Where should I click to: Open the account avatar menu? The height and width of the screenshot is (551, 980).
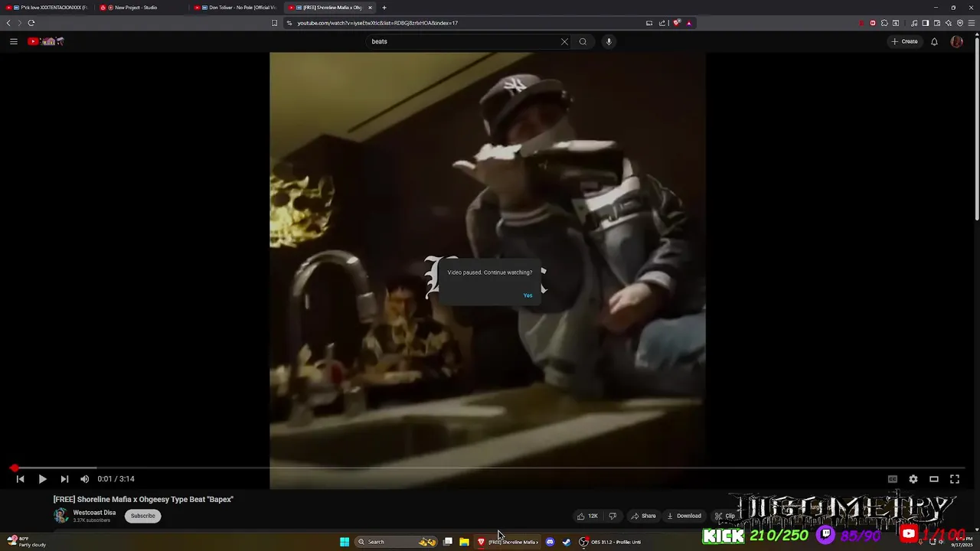tap(956, 41)
